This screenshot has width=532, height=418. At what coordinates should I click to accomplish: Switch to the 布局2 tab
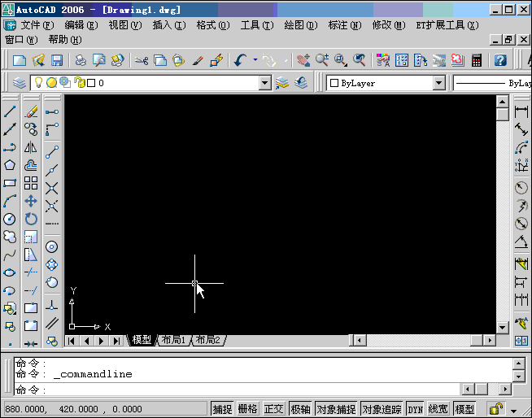pyautogui.click(x=208, y=340)
